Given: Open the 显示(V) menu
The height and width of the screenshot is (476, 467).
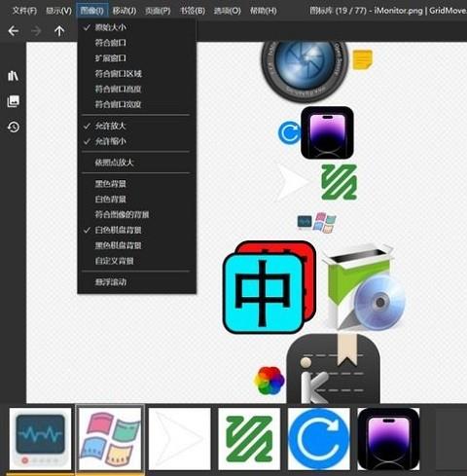Looking at the screenshot, I should point(58,11).
